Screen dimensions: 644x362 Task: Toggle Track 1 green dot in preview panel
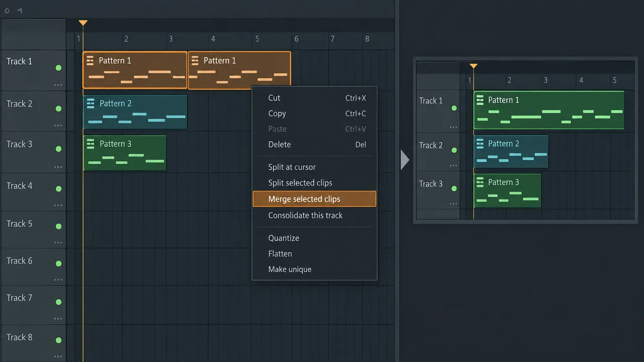[x=454, y=108]
